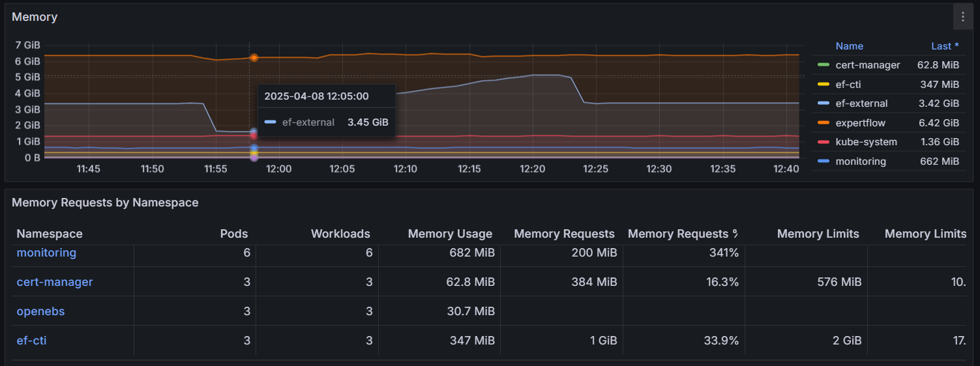Sort table by Pods column header

(234, 234)
